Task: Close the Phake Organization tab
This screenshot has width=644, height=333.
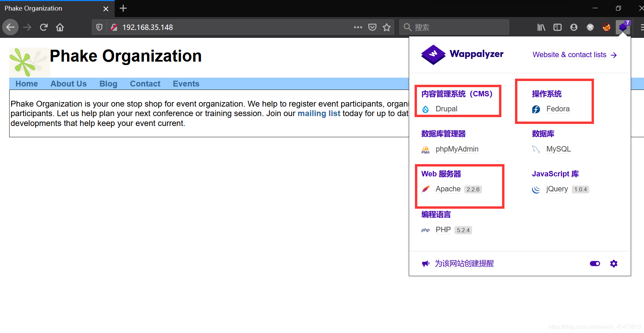Action: 106,9
